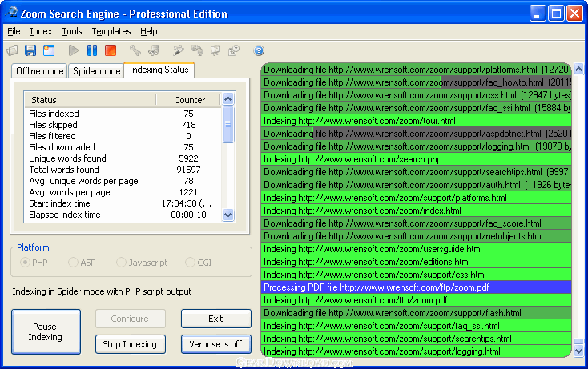The width and height of the screenshot is (588, 369).
Task: Select the Start index time row
Action: click(x=123, y=203)
